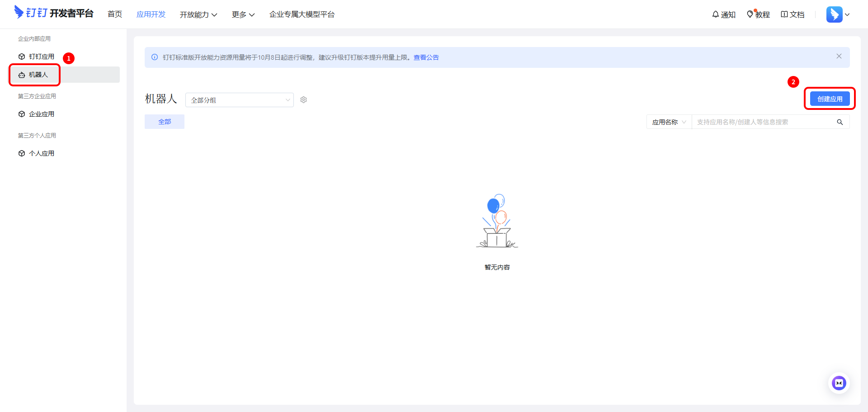This screenshot has height=412, width=868.
Task: Open the 查看公告 link
Action: pyautogui.click(x=426, y=57)
